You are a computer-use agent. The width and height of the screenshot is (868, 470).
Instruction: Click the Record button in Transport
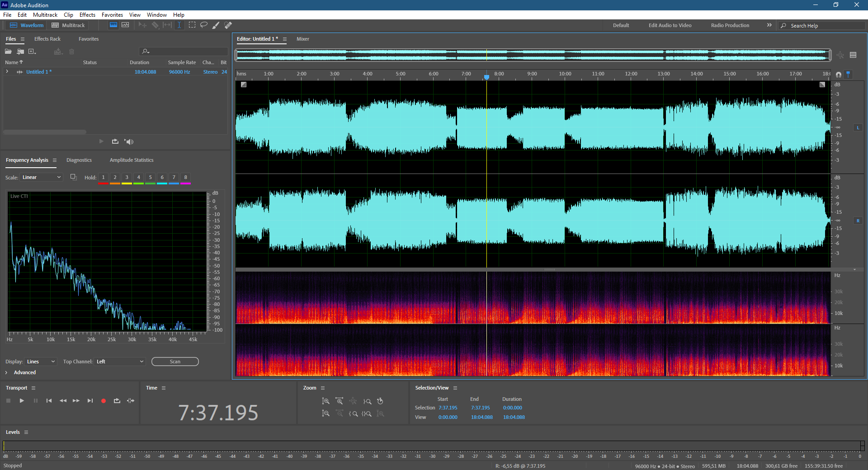pos(104,401)
